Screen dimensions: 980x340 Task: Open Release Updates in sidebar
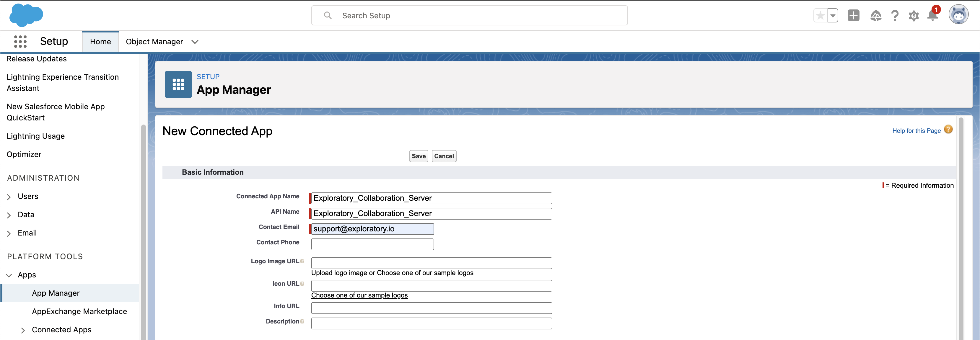(37, 58)
